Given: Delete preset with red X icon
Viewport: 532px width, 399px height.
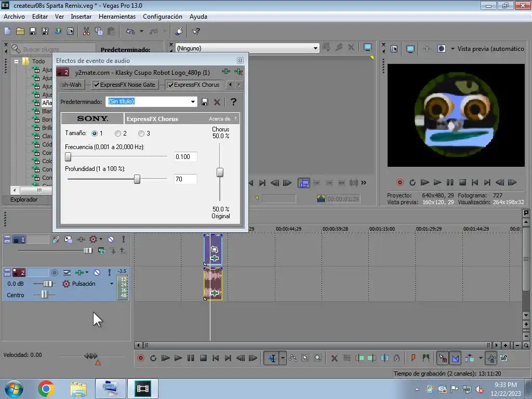Looking at the screenshot, I should click(x=217, y=102).
